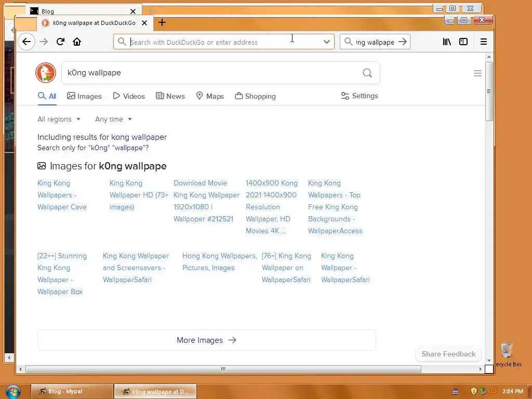Go back to the previous page
This screenshot has width=532, height=399.
point(26,42)
